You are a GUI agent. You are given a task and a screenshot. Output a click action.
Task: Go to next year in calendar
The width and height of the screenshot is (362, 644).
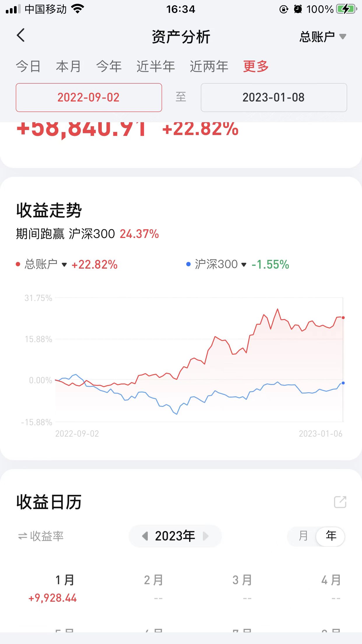205,536
